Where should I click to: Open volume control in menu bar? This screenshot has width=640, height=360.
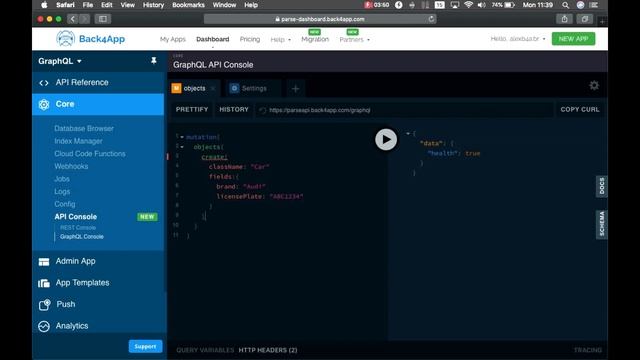[482, 5]
